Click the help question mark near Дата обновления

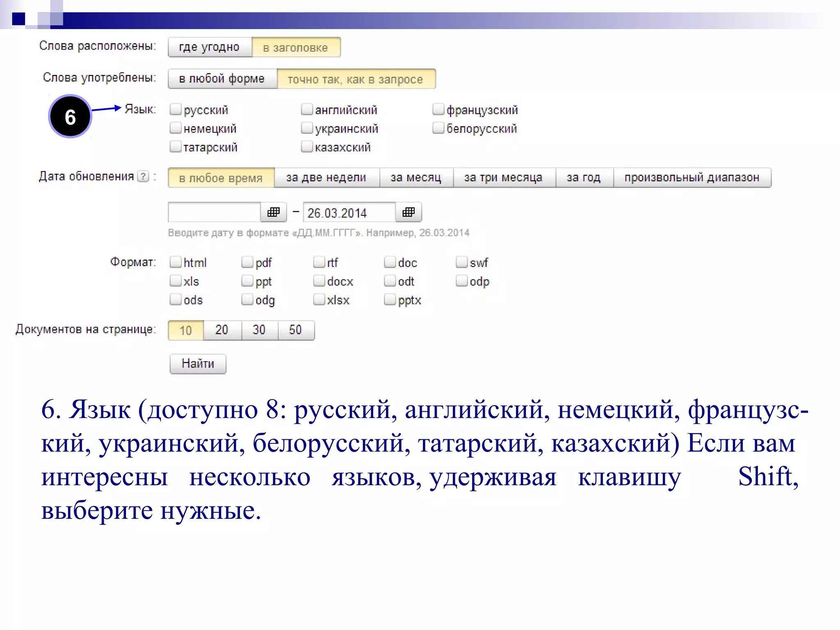coord(143,176)
